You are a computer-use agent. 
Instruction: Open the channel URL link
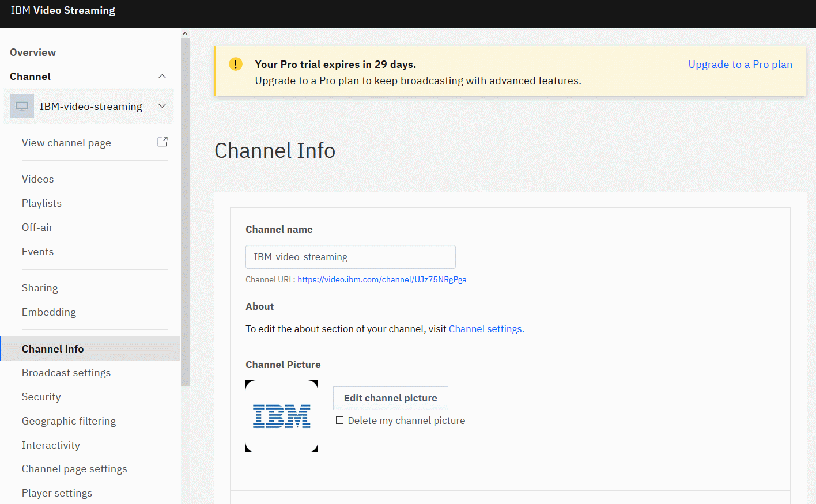[382, 279]
